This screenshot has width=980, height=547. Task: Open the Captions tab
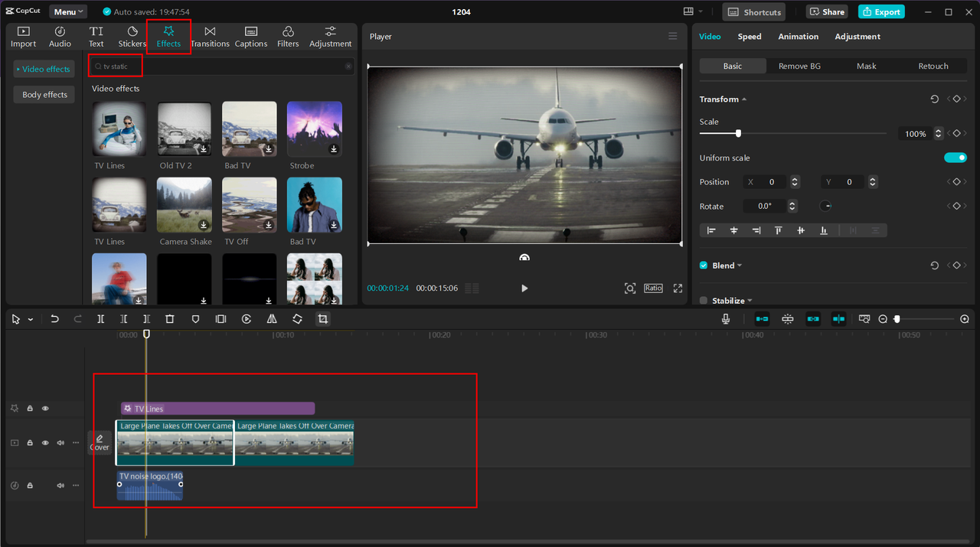251,37
